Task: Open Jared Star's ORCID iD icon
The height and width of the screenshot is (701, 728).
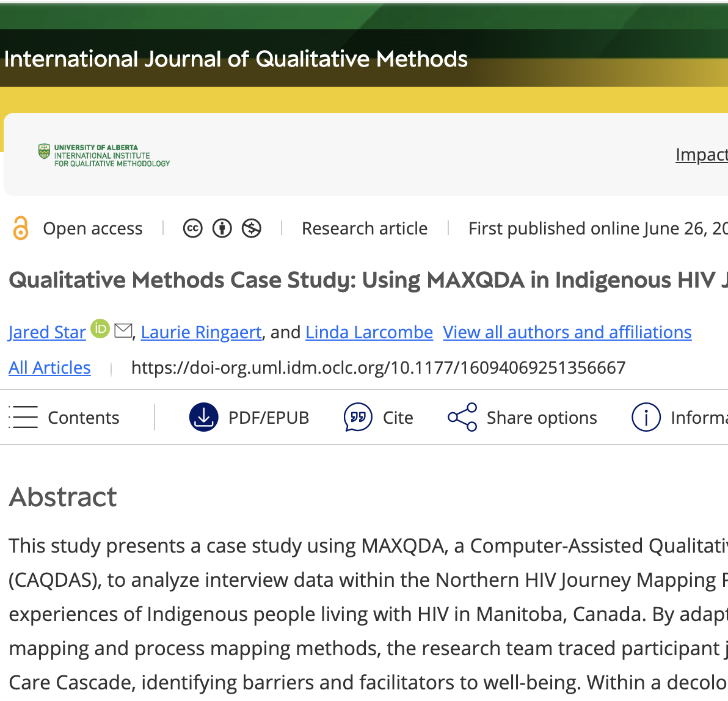Action: (100, 329)
